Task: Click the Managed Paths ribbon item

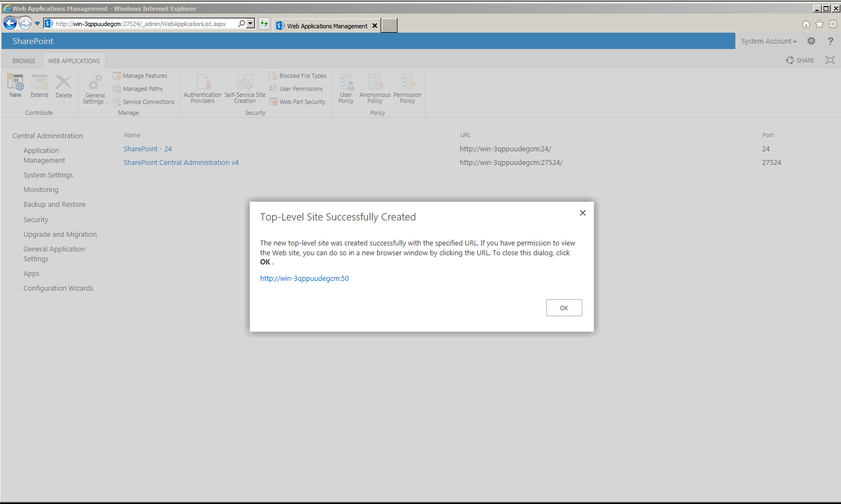Action: (x=138, y=89)
